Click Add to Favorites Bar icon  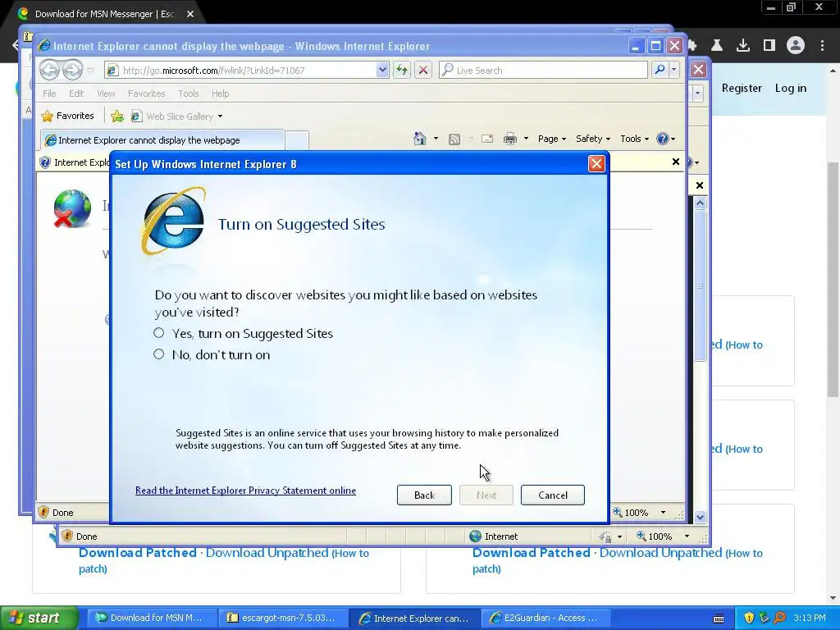117,116
